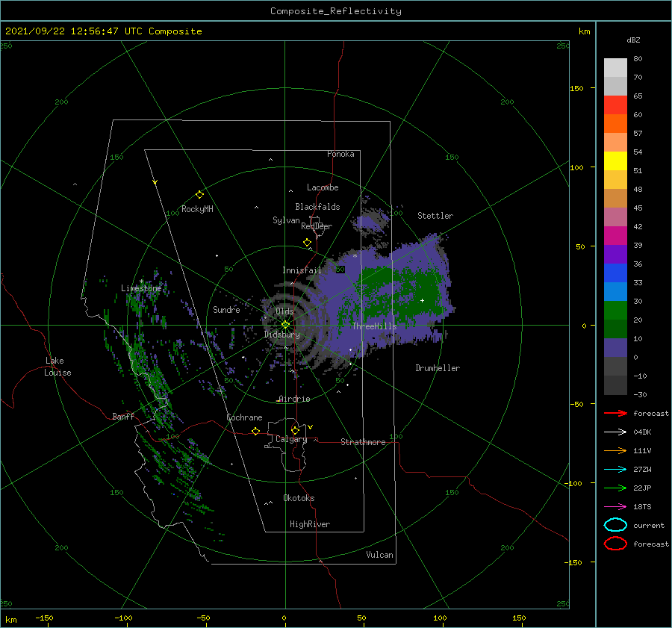Click the Lake Louise label
Image resolution: width=672 pixels, height=628 pixels.
coord(57,367)
